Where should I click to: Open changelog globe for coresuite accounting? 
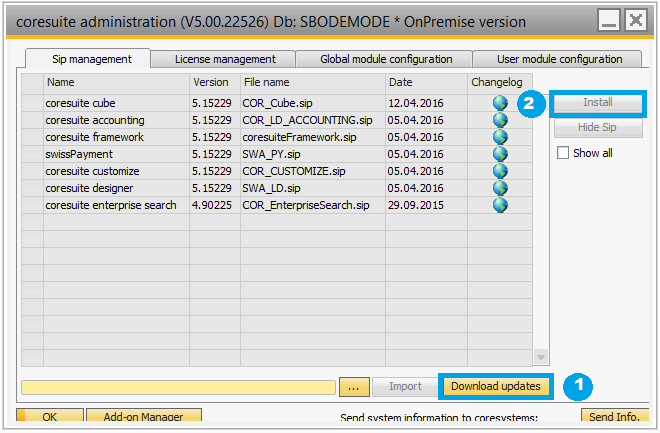point(500,120)
